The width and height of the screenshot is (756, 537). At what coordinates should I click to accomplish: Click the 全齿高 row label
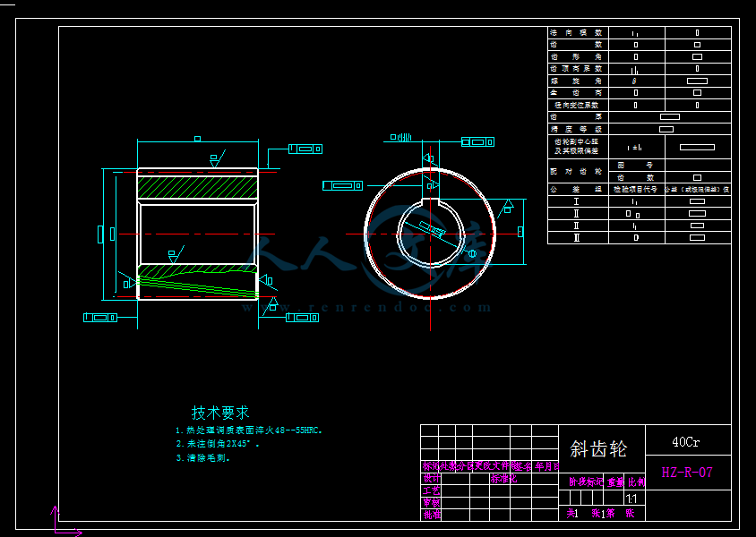pos(577,93)
